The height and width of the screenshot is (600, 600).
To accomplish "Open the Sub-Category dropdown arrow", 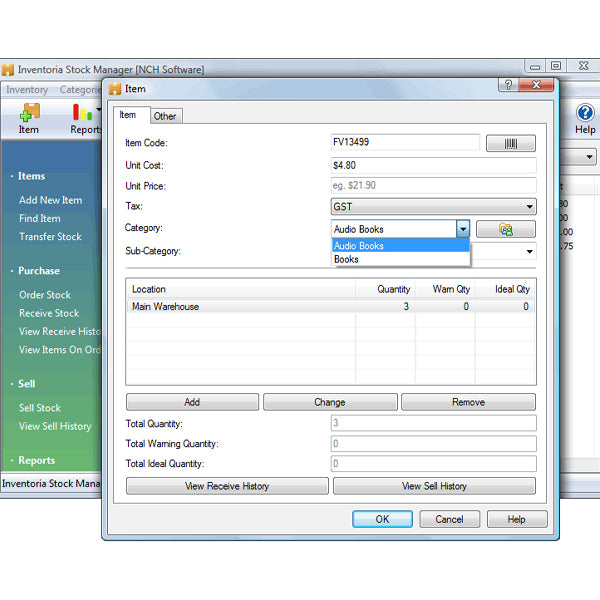I will point(530,251).
